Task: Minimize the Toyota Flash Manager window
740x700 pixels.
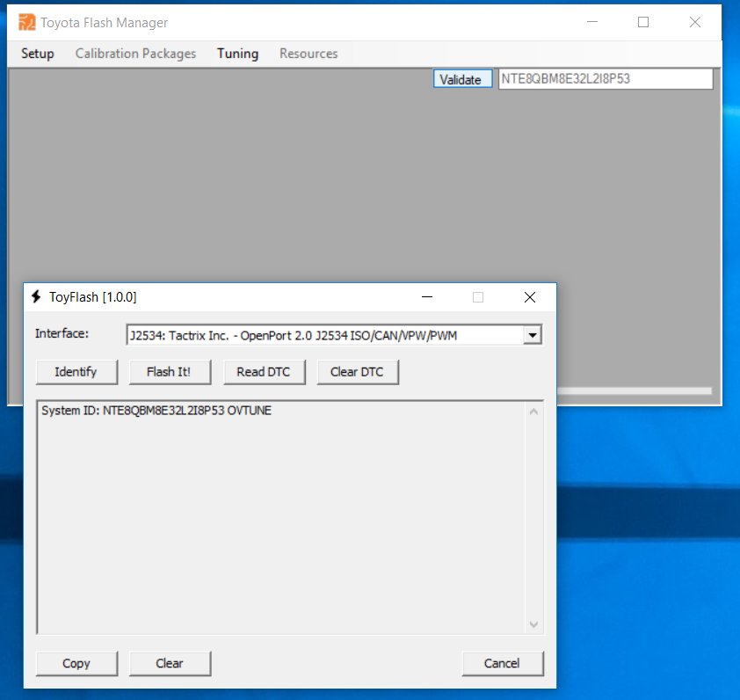Action: 592,22
